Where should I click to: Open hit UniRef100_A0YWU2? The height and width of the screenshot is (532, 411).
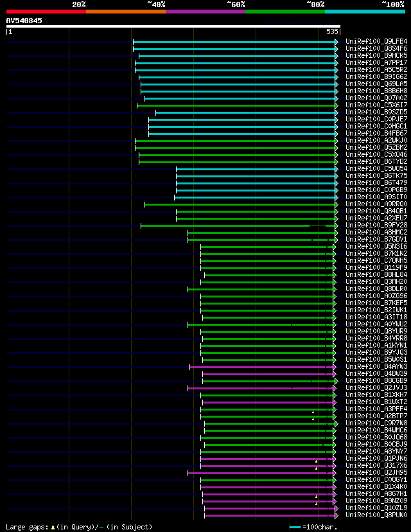(376, 324)
